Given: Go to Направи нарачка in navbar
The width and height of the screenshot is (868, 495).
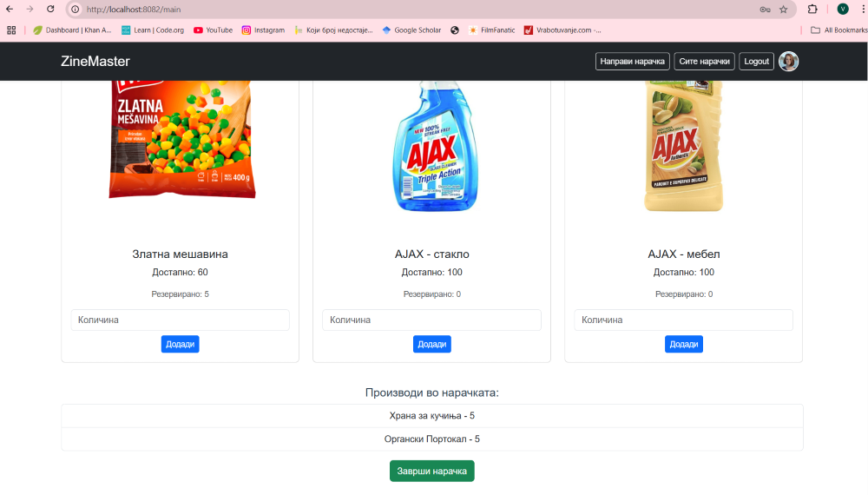Looking at the screenshot, I should (632, 62).
